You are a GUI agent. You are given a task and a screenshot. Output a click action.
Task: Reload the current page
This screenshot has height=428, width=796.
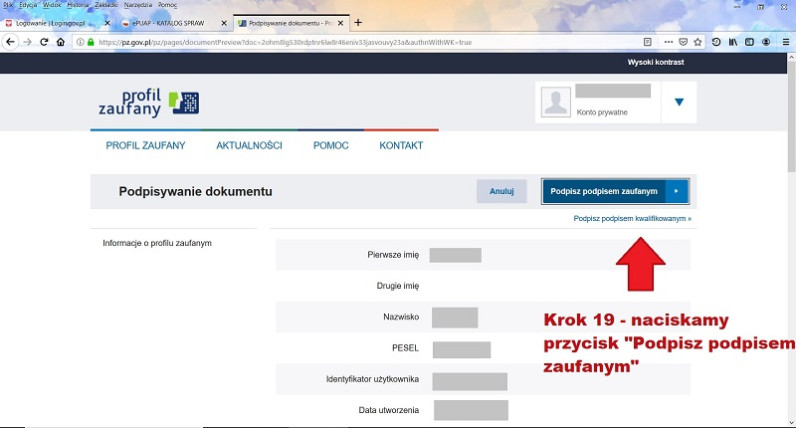pos(44,42)
